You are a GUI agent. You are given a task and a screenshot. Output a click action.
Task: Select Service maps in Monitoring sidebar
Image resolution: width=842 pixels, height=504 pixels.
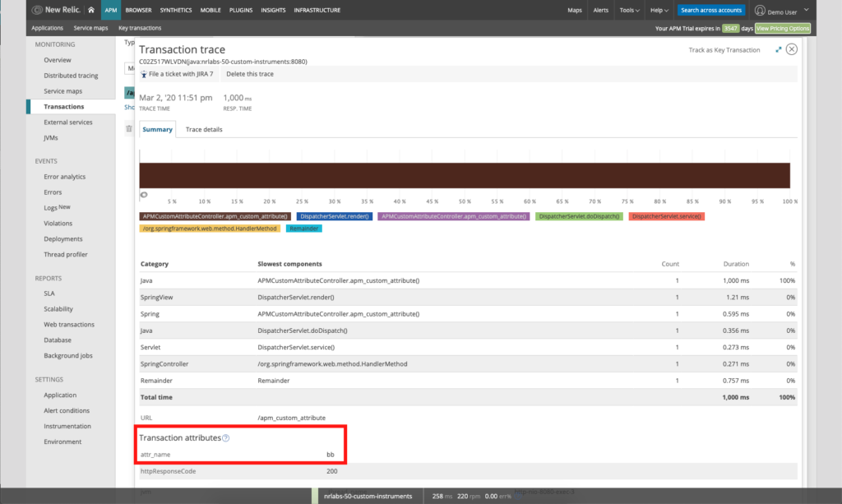click(62, 91)
